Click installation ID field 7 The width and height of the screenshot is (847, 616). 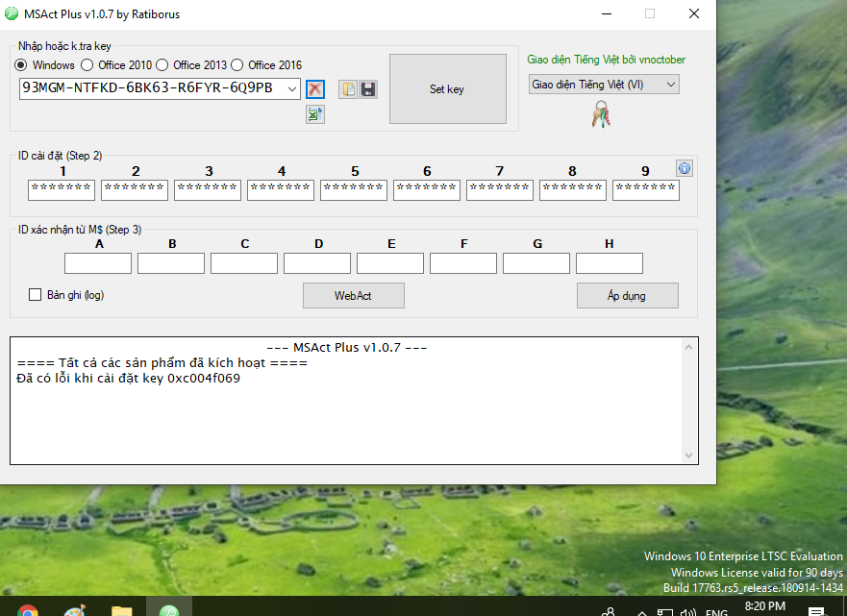click(500, 190)
